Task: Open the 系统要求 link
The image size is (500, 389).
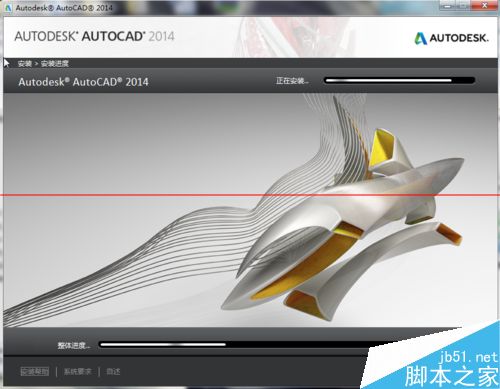Action: [x=77, y=371]
